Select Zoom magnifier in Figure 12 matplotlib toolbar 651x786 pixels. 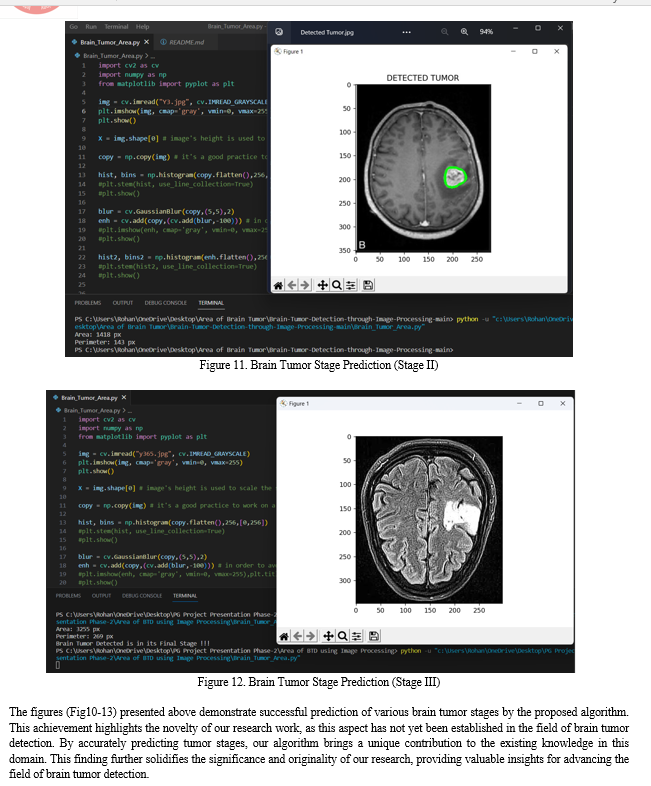coord(342,636)
